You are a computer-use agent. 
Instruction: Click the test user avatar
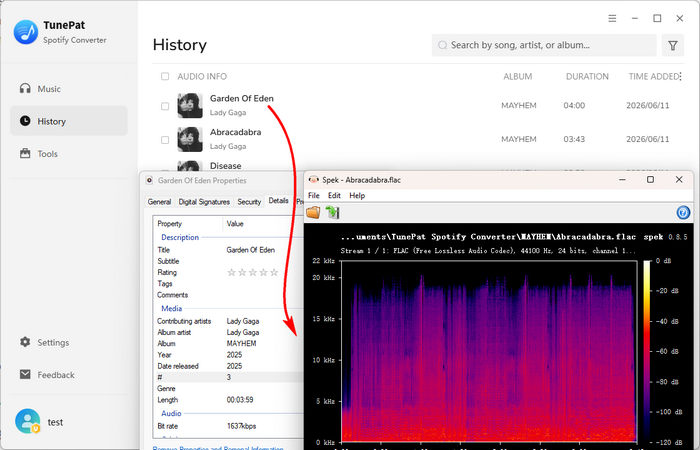(x=27, y=421)
